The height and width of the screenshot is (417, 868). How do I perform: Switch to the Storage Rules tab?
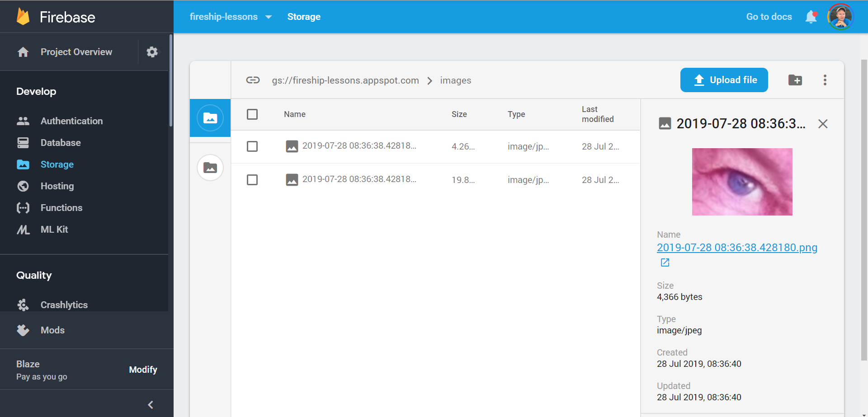tap(210, 167)
